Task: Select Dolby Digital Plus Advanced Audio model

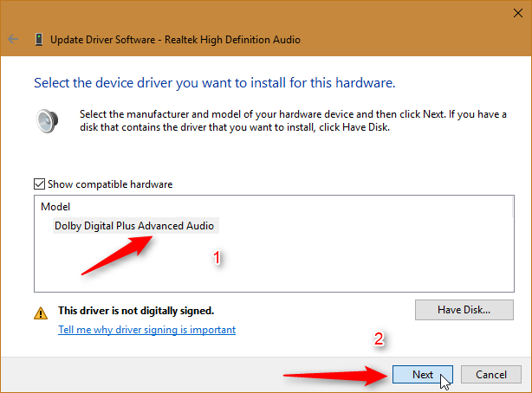Action: coord(136,226)
